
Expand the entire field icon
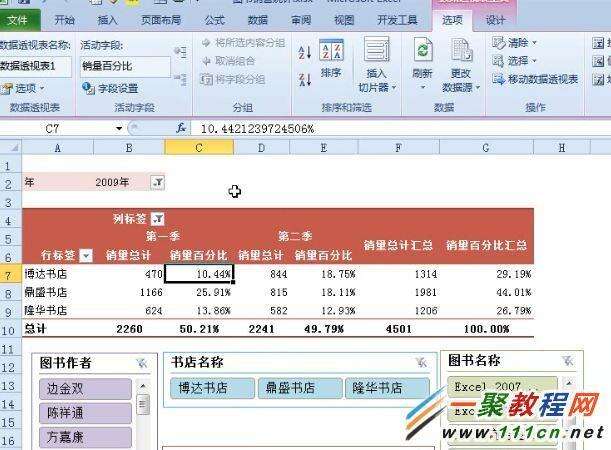click(x=180, y=52)
